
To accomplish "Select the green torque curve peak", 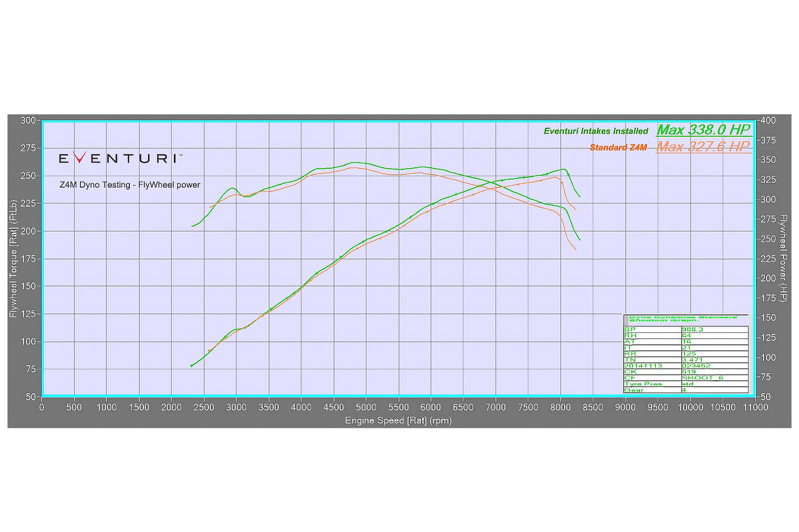I will pyautogui.click(x=355, y=162).
